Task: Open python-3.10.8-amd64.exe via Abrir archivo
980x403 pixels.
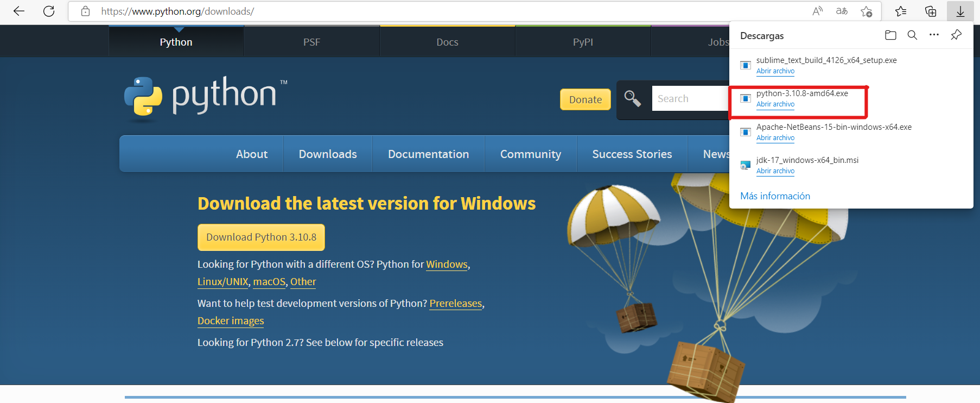Action: [775, 104]
